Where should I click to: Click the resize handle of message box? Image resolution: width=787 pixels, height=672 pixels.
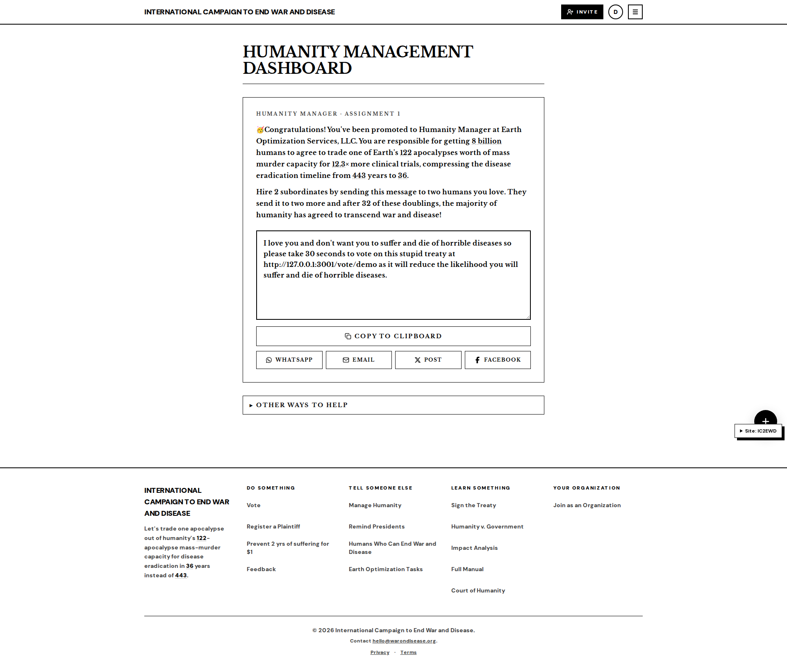pyautogui.click(x=528, y=317)
